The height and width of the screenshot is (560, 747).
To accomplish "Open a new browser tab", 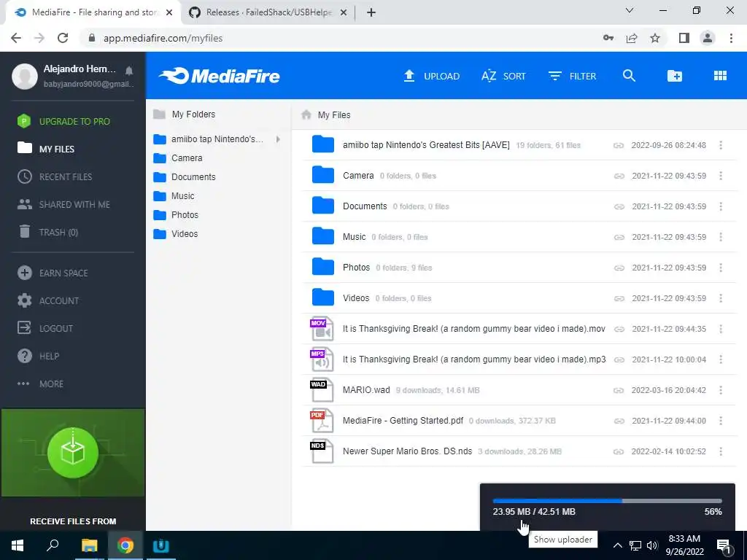I will click(x=371, y=12).
